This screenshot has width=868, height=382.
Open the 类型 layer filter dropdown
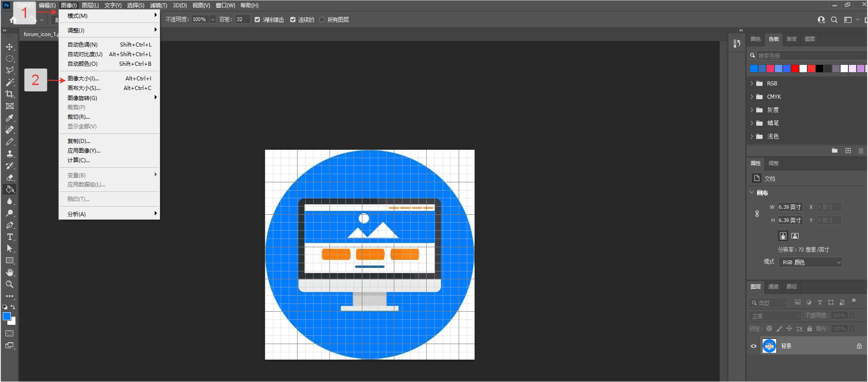768,303
